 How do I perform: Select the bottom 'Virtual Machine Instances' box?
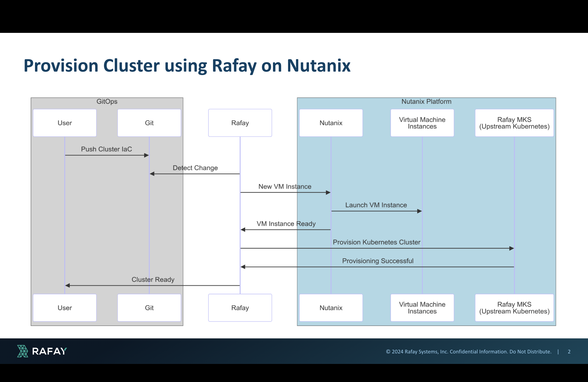(x=422, y=308)
